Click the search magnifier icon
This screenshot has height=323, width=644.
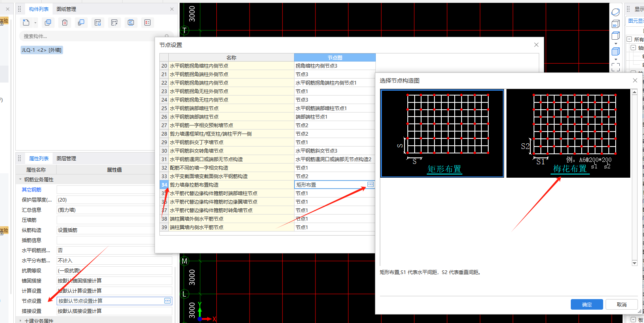pos(167,36)
